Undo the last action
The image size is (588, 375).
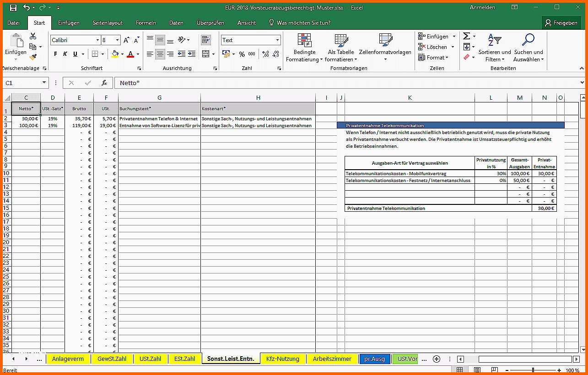point(27,7)
